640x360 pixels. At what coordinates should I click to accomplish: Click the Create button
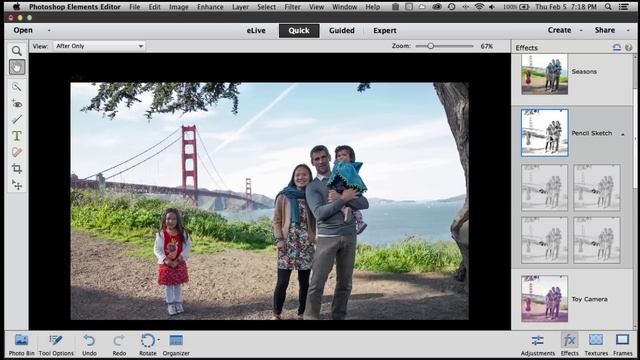coord(559,30)
